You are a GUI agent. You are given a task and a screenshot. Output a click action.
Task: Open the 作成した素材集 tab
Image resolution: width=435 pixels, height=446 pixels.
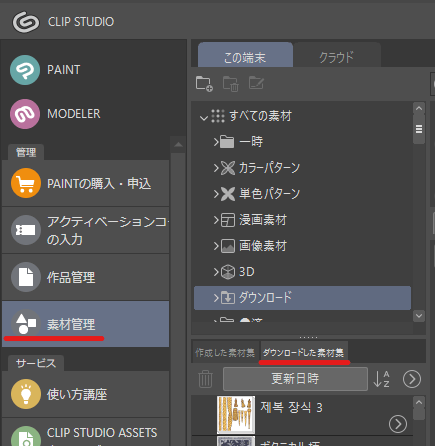click(x=225, y=352)
